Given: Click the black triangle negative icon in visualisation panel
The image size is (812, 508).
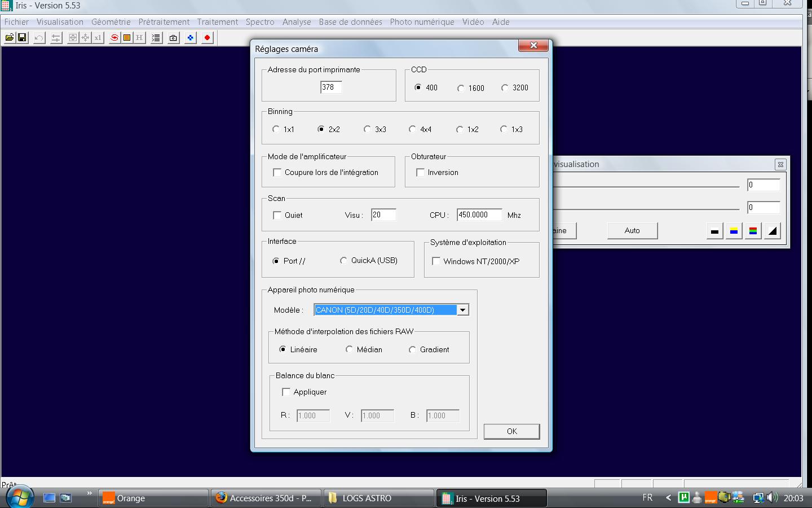Looking at the screenshot, I should pyautogui.click(x=772, y=230).
